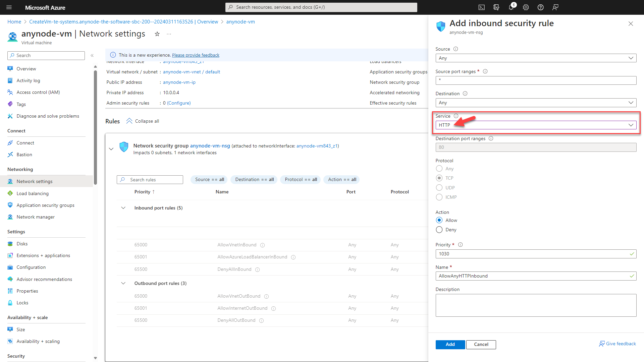Click the Inbound port rules expander
This screenshot has height=362, width=644.
(123, 208)
